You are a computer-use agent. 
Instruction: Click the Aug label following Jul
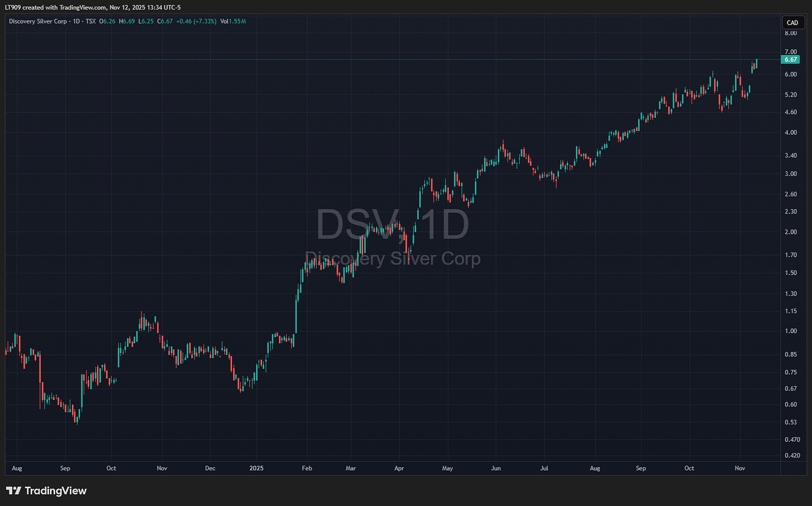pos(595,469)
